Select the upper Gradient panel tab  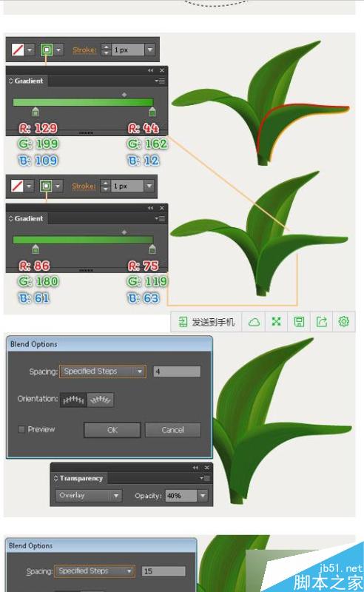point(27,81)
